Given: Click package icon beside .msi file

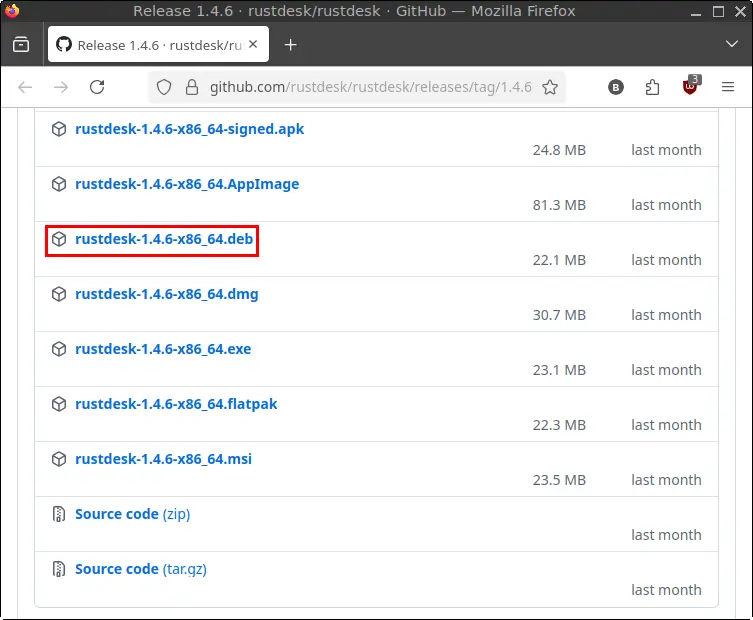Looking at the screenshot, I should pos(59,459).
